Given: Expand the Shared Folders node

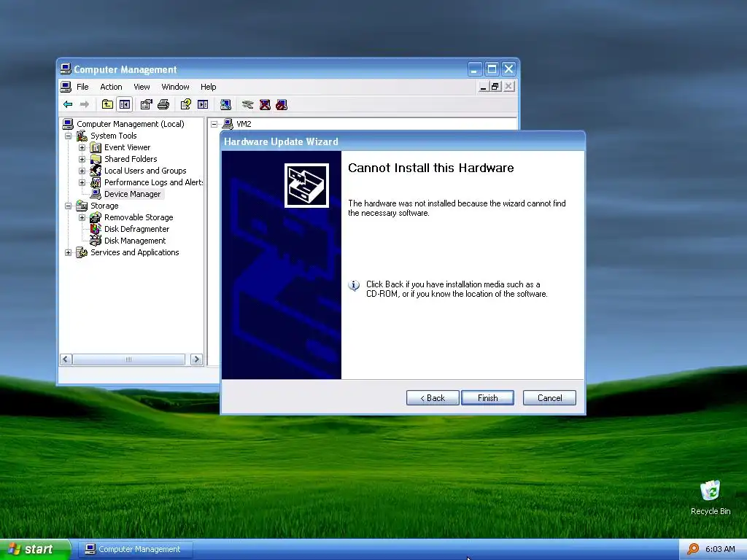Looking at the screenshot, I should pyautogui.click(x=82, y=159).
